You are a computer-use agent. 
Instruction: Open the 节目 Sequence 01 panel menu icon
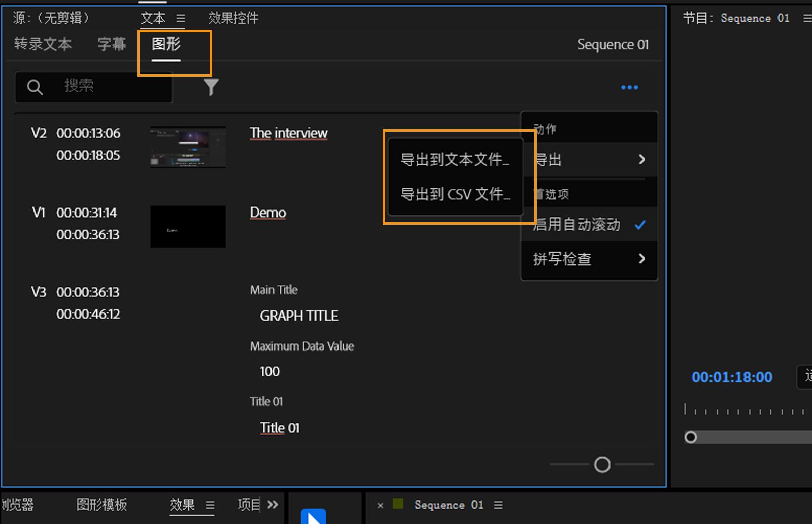click(807, 18)
